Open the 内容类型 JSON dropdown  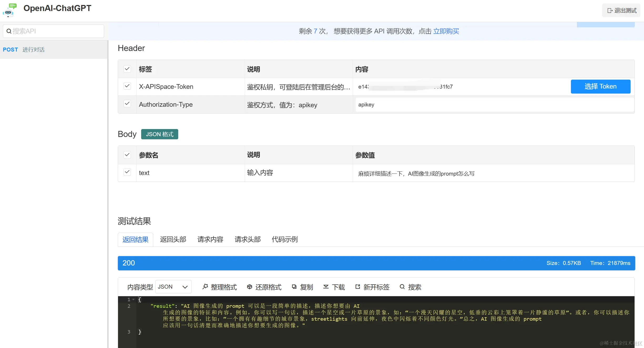[x=173, y=287]
